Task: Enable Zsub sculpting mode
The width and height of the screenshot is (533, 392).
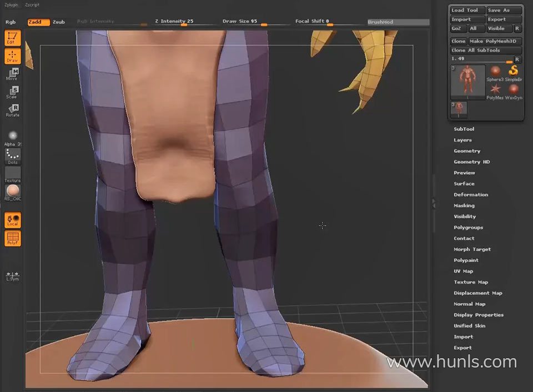Action: pos(59,22)
